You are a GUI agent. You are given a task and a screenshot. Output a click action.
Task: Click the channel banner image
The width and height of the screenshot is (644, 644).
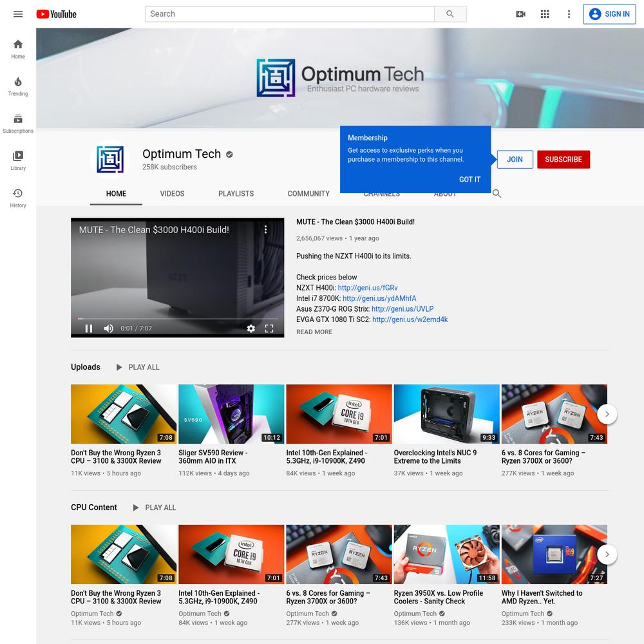coord(340,78)
